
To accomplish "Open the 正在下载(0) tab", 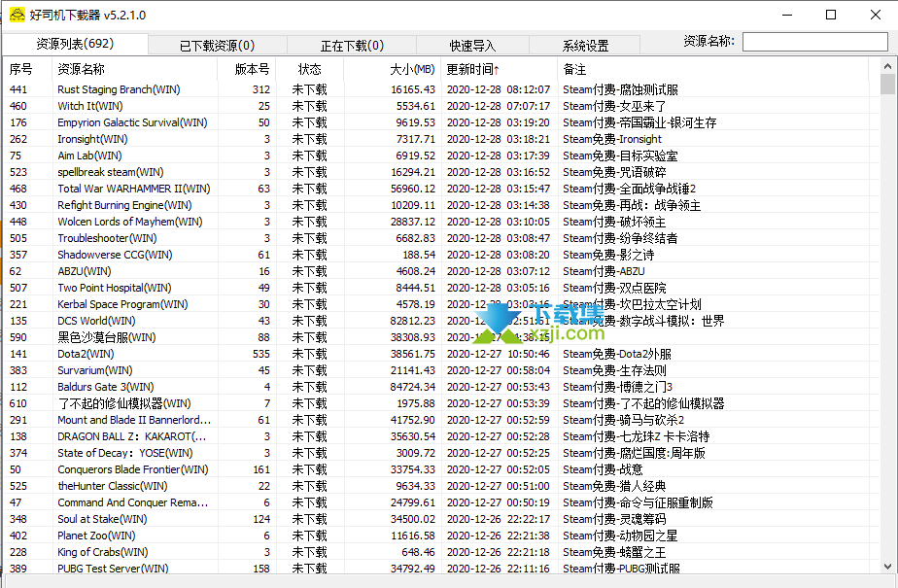I will coord(352,46).
